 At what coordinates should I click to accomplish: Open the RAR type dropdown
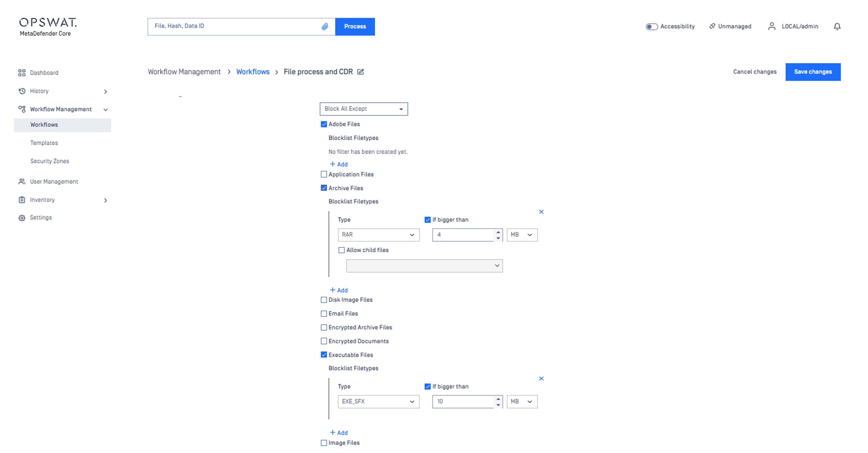378,235
